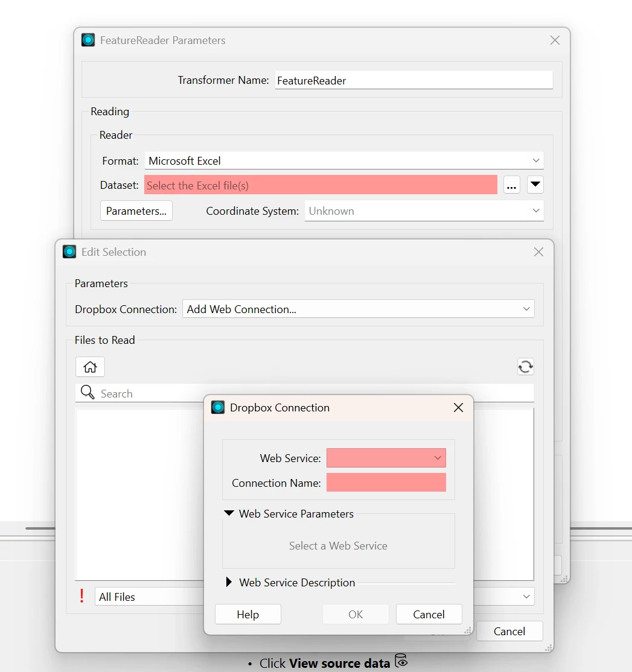Close the FeatureReader Parameters window
Viewport: 632px width, 672px height.
click(x=555, y=40)
